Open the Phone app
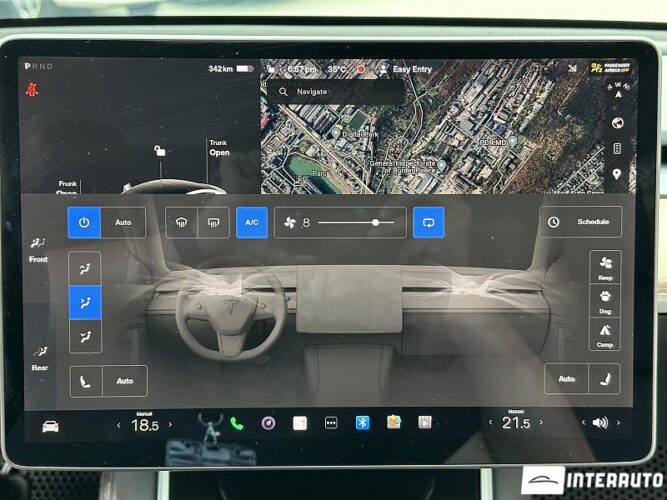Image resolution: width=667 pixels, height=500 pixels. (237, 423)
